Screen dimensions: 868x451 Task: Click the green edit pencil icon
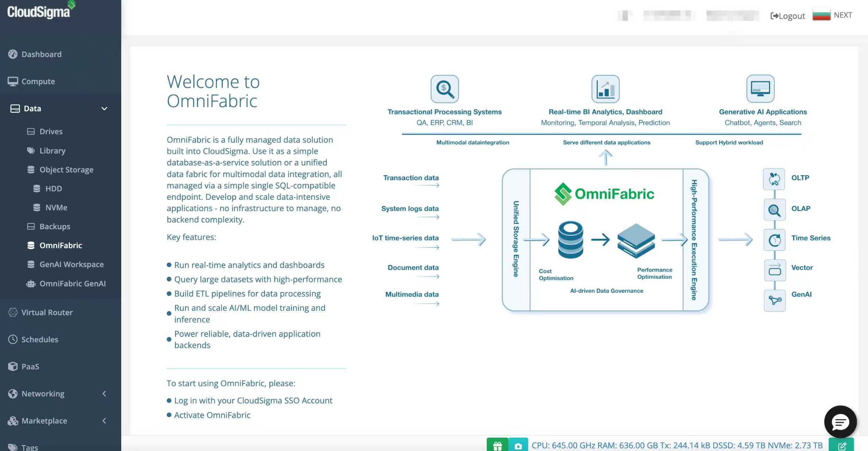pyautogui.click(x=842, y=445)
